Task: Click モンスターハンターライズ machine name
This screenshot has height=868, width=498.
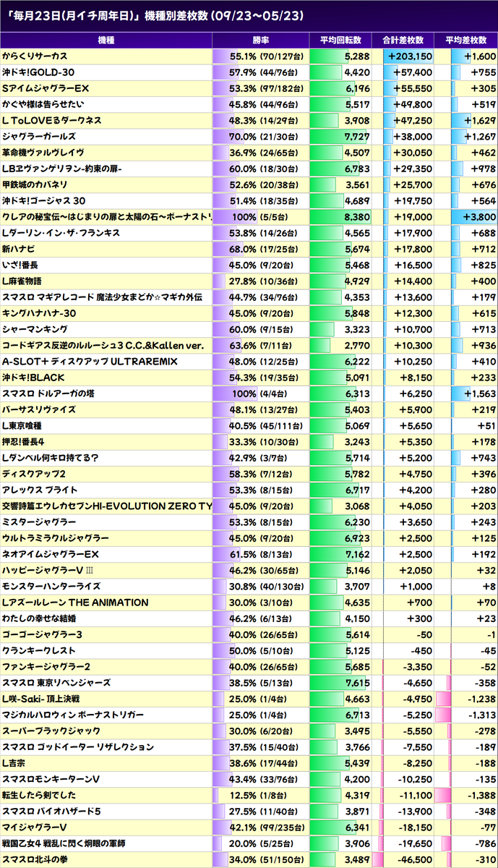Action: tap(52, 585)
